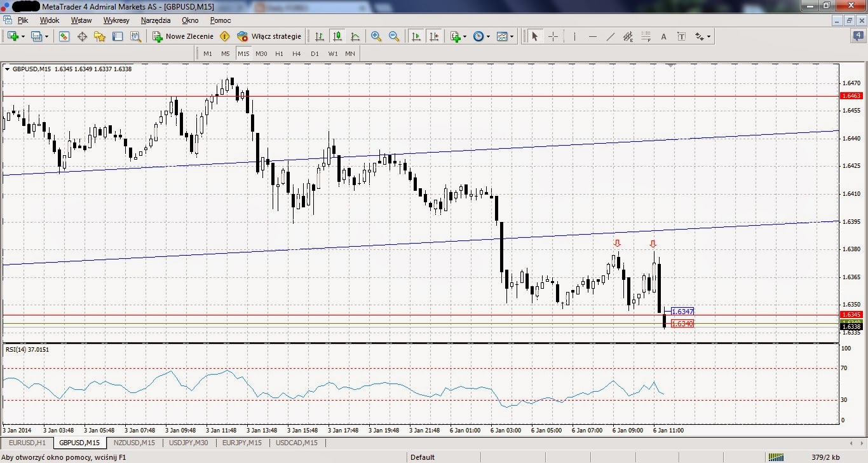
Task: Select the M1 timeframe
Action: 208,53
